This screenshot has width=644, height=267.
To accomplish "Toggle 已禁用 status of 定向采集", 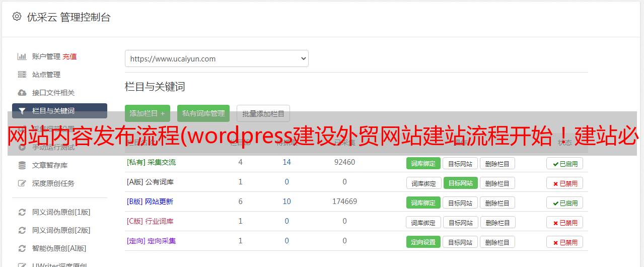I will pos(565,242).
